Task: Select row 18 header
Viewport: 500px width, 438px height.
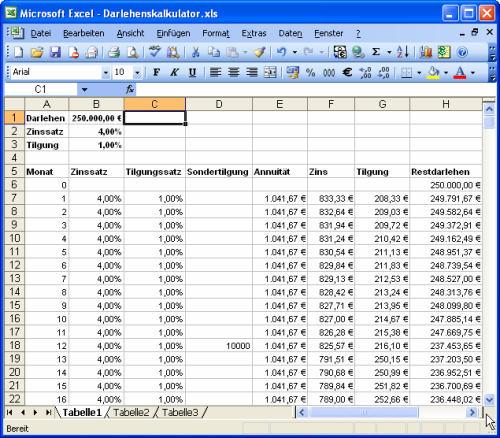Action: pos(14,345)
